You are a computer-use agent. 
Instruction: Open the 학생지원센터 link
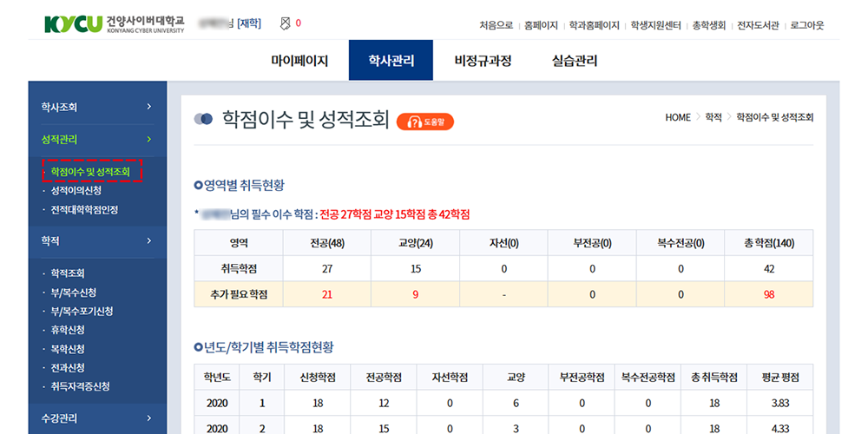tap(655, 25)
